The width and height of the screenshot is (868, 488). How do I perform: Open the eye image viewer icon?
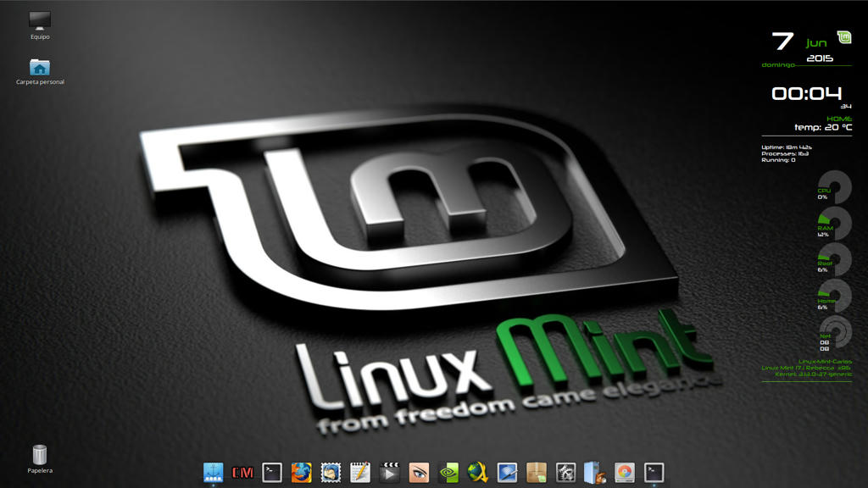point(419,473)
